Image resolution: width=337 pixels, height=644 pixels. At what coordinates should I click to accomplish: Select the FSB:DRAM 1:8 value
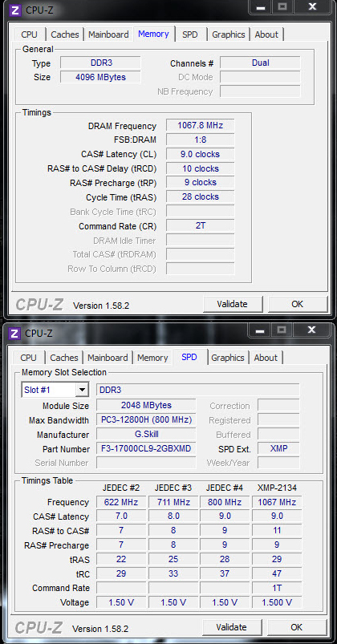pyautogui.click(x=200, y=140)
